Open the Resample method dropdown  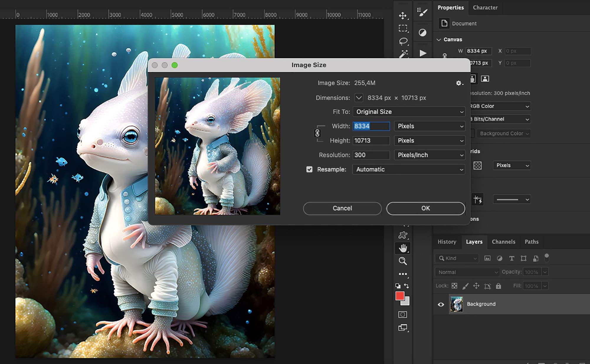tap(409, 169)
